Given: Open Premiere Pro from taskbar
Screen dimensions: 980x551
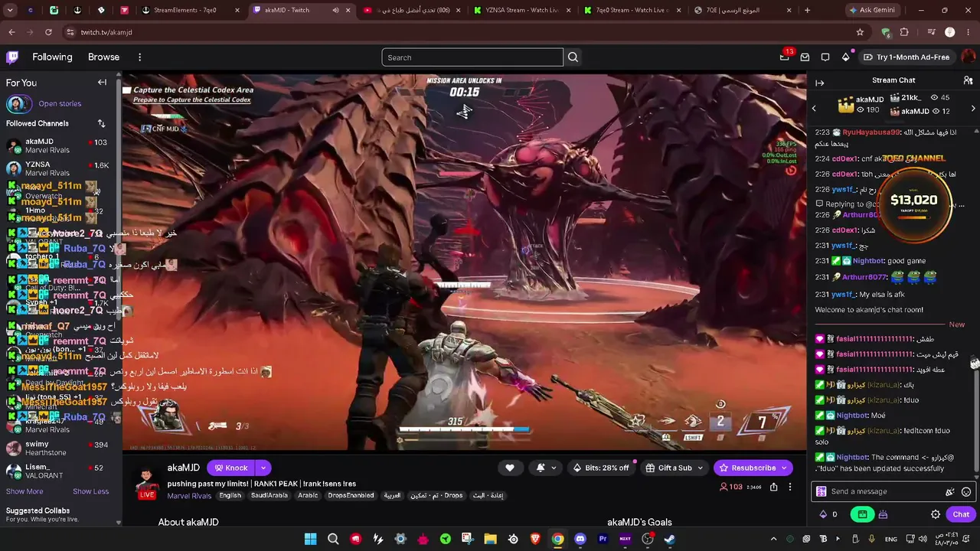Looking at the screenshot, I should [603, 539].
